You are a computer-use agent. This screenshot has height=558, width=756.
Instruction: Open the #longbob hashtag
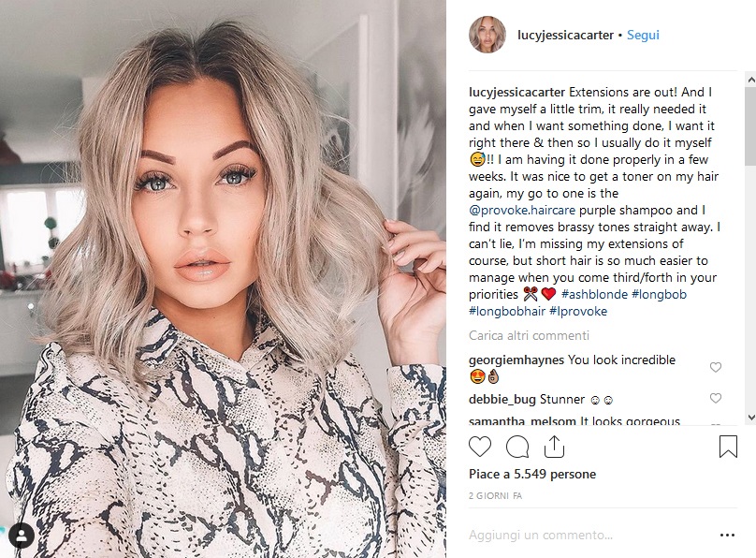(x=659, y=294)
